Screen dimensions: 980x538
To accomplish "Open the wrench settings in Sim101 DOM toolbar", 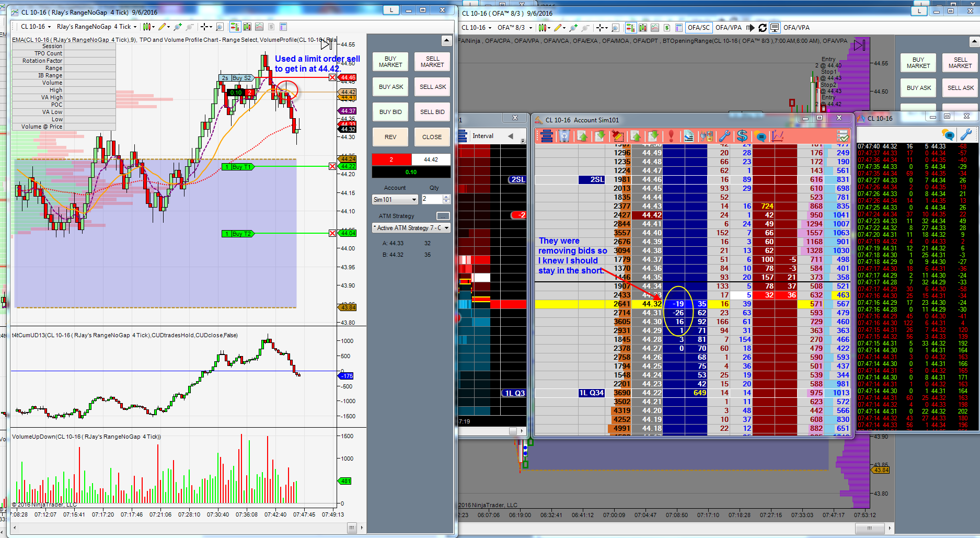I will (x=724, y=136).
